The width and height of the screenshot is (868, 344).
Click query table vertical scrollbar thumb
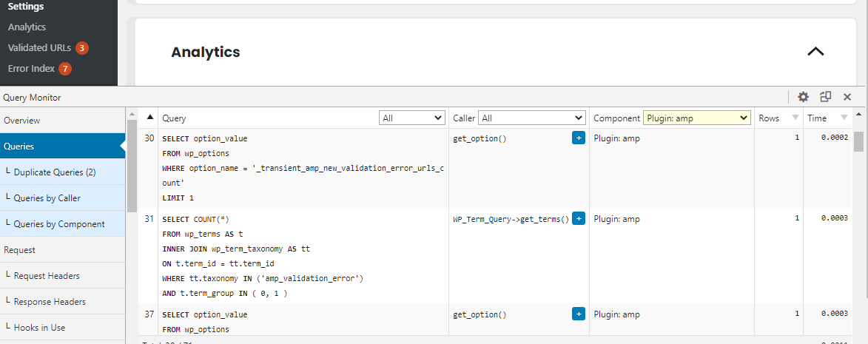pyautogui.click(x=858, y=141)
